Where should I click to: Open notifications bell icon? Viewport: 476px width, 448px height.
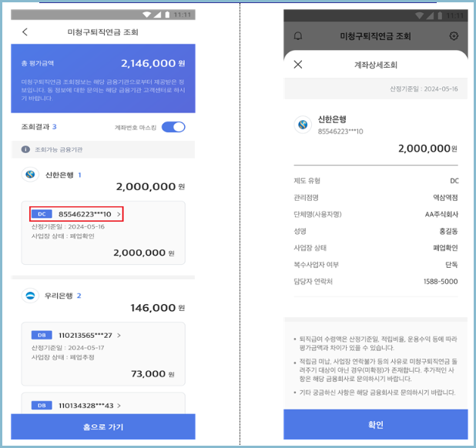pos(298,36)
